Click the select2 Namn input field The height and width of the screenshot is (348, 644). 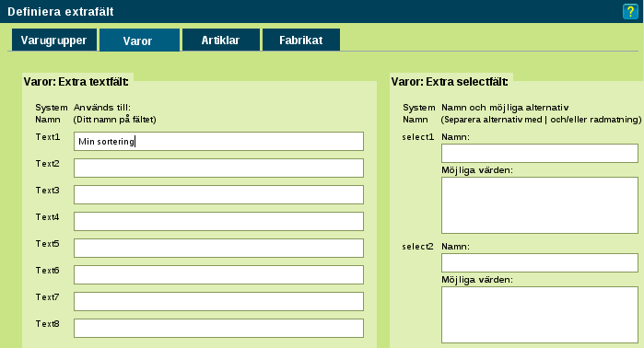pyautogui.click(x=540, y=262)
